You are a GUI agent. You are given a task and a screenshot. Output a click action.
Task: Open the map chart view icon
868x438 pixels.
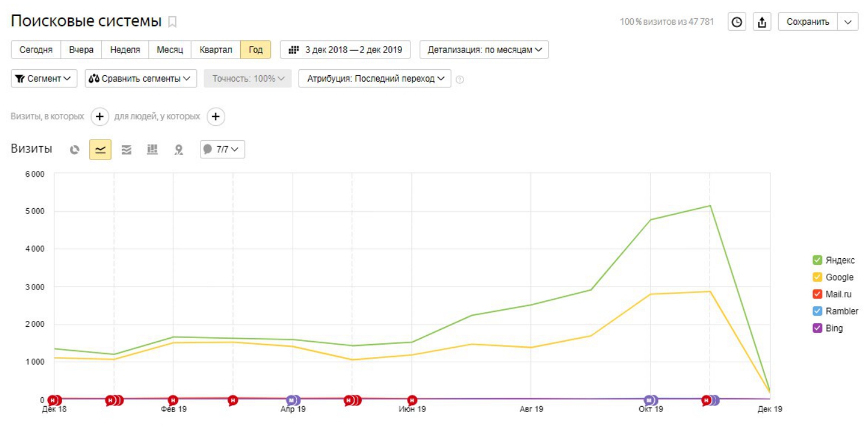179,150
